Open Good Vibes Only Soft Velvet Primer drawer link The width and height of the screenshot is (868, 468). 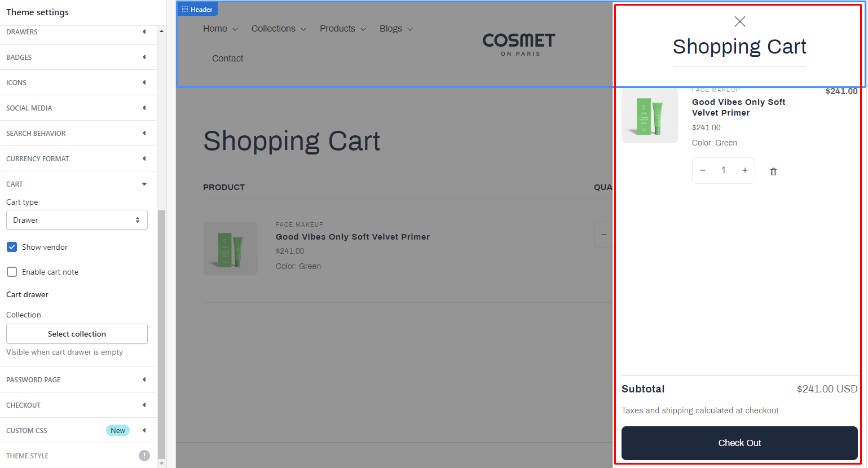coord(738,107)
